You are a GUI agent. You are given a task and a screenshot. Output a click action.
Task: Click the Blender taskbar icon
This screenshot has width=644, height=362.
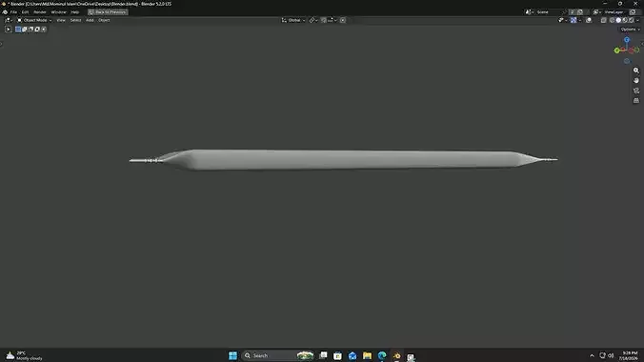(396, 355)
